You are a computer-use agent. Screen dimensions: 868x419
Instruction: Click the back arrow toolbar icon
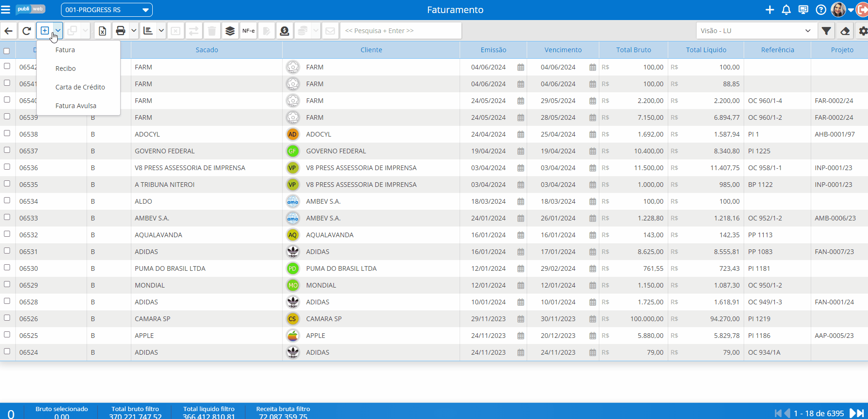pos(8,31)
